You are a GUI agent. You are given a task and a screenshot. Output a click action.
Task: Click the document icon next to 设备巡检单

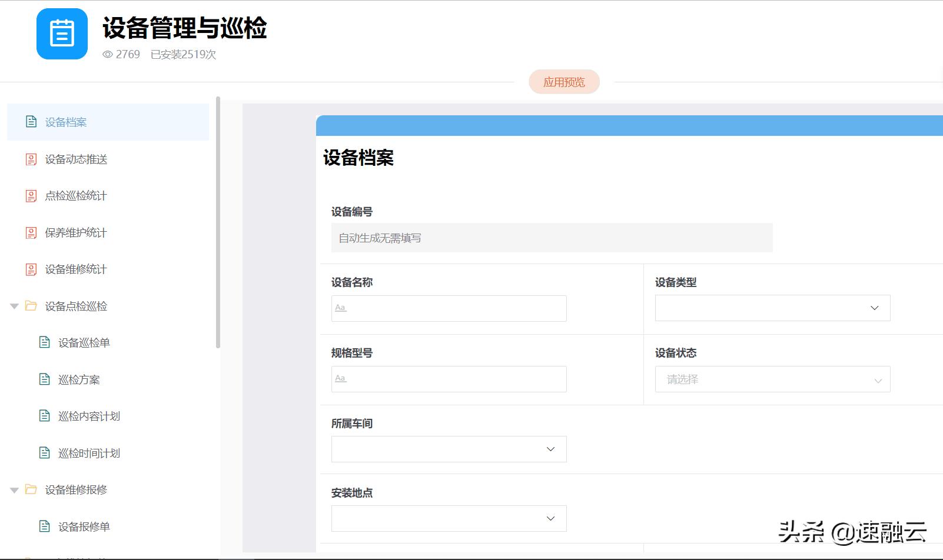pyautogui.click(x=45, y=342)
